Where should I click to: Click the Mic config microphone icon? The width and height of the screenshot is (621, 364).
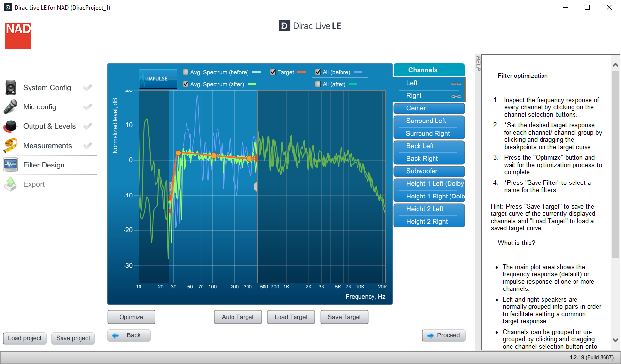(x=11, y=107)
